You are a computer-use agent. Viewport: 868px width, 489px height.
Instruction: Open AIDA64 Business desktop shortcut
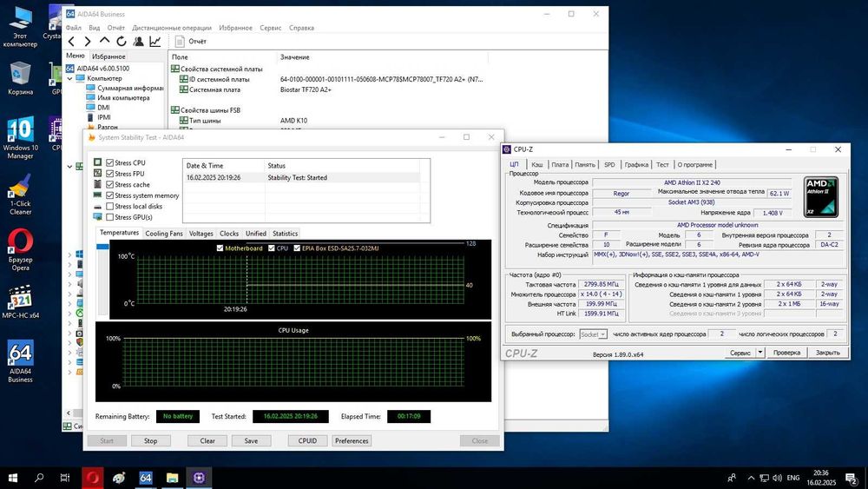pos(21,361)
